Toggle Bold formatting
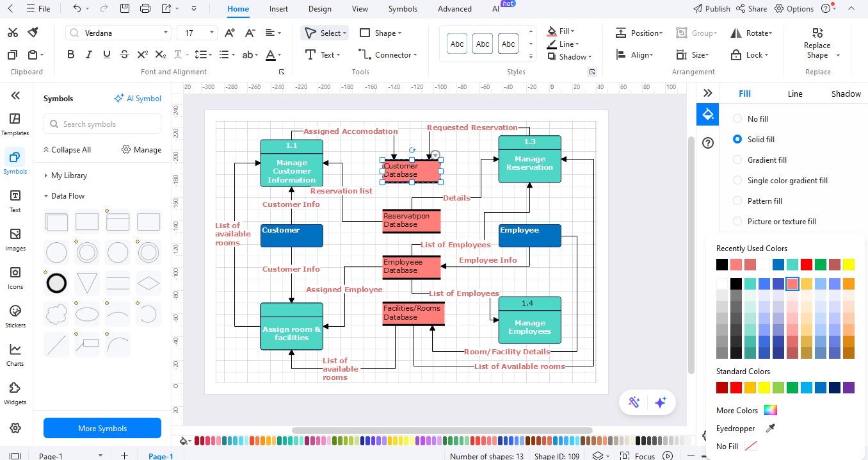The height and width of the screenshot is (460, 868). pos(71,55)
